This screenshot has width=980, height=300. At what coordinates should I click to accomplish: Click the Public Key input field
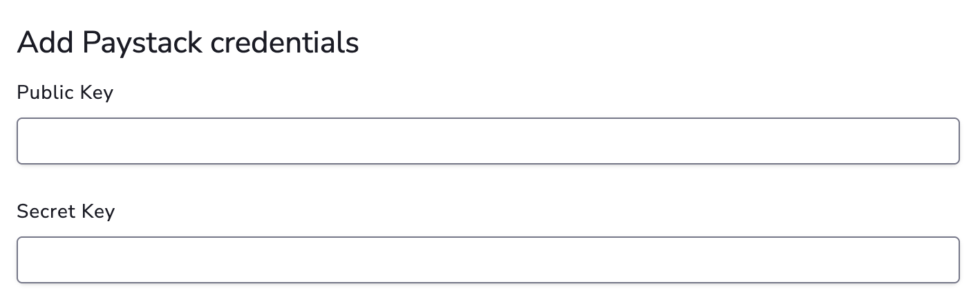pyautogui.click(x=488, y=141)
